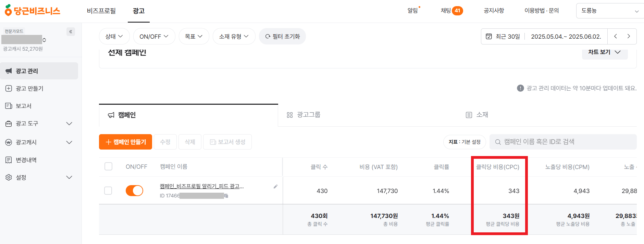644x244 pixels.
Task: Click the 캠페인 만들기 button
Action: (x=125, y=142)
